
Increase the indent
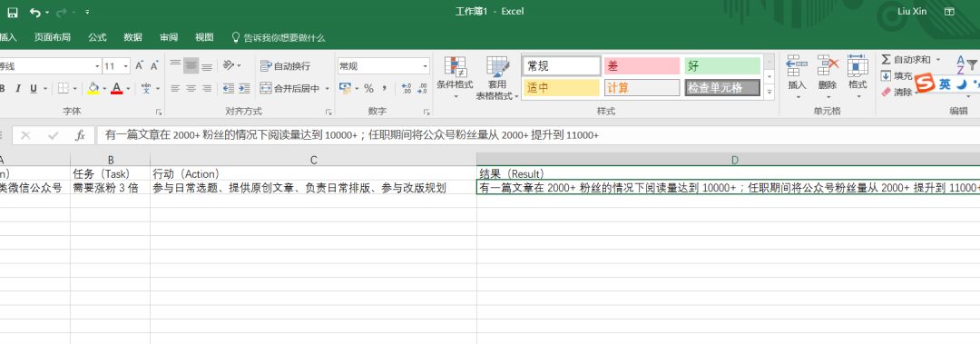pyautogui.click(x=244, y=88)
